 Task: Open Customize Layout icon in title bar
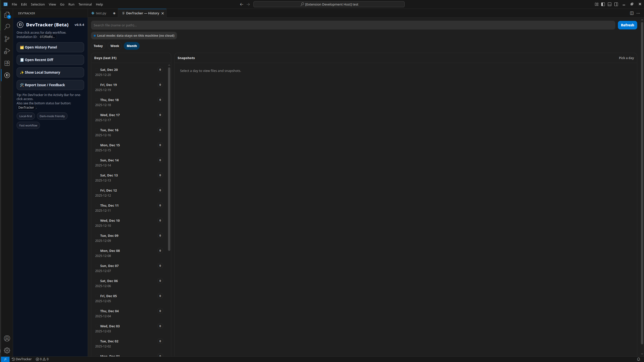[597, 4]
